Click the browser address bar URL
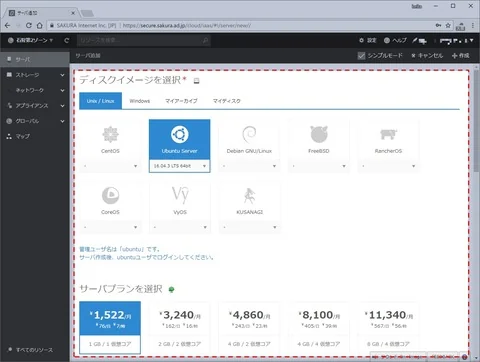Image resolution: width=480 pixels, height=362 pixels. pos(187,25)
